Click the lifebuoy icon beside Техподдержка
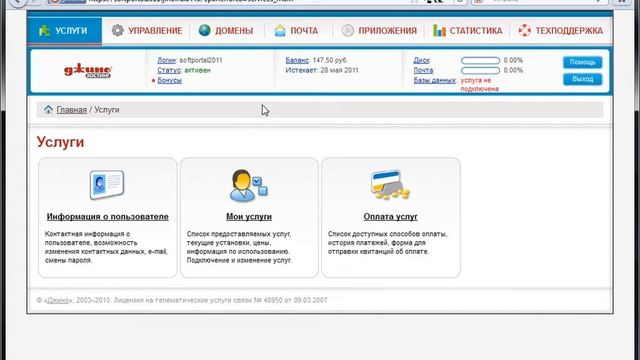The height and width of the screenshot is (360, 640). click(x=524, y=30)
